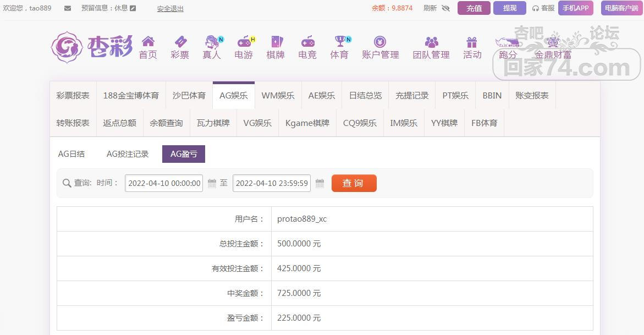Open the 团队管理 team icon
Viewport: 644px width, 335px height.
[x=431, y=42]
